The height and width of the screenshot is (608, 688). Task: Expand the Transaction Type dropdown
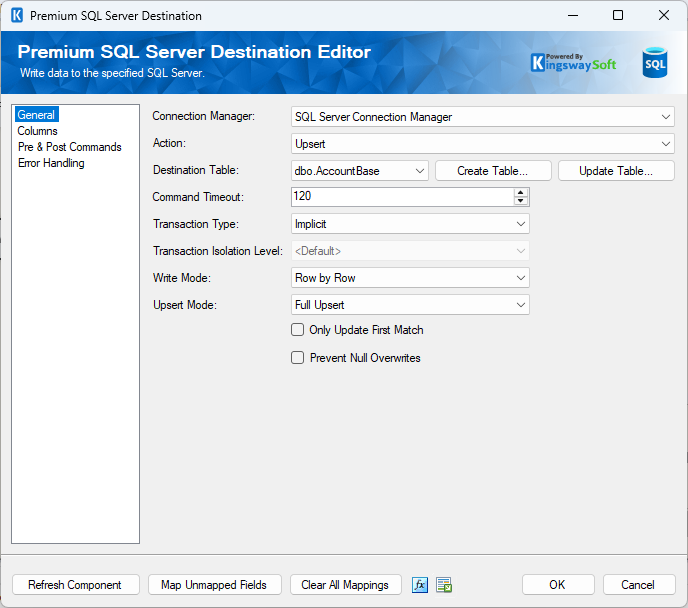[410, 224]
